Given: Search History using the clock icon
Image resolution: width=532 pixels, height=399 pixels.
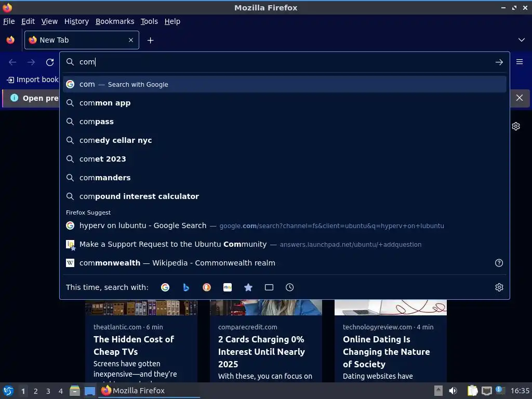Looking at the screenshot, I should point(290,287).
